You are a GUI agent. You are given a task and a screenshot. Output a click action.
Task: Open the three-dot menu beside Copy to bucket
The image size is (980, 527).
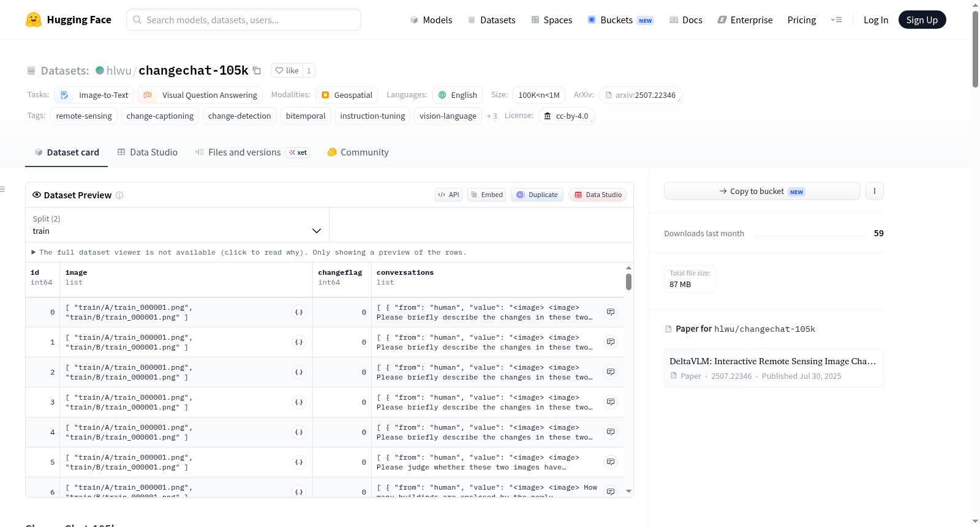875,191
